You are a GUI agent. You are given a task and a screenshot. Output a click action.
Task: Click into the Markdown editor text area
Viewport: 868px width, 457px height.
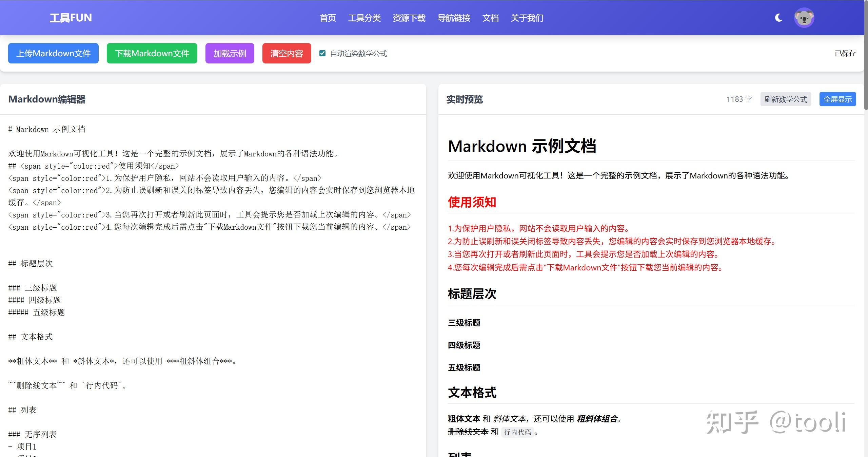tap(213, 286)
